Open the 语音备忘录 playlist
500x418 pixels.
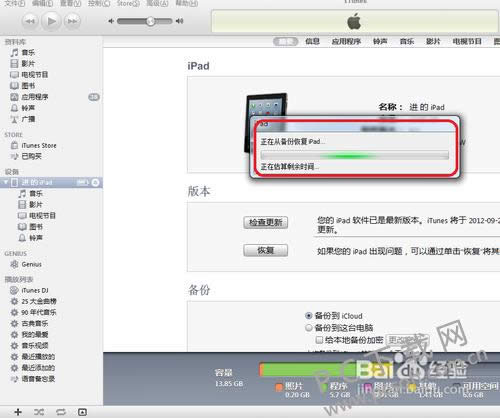(x=38, y=379)
